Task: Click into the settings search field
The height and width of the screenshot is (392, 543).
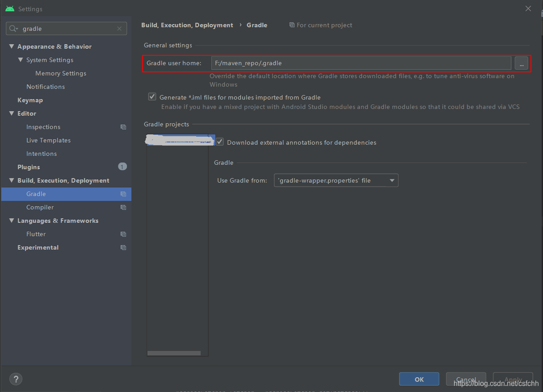Action: [66, 29]
